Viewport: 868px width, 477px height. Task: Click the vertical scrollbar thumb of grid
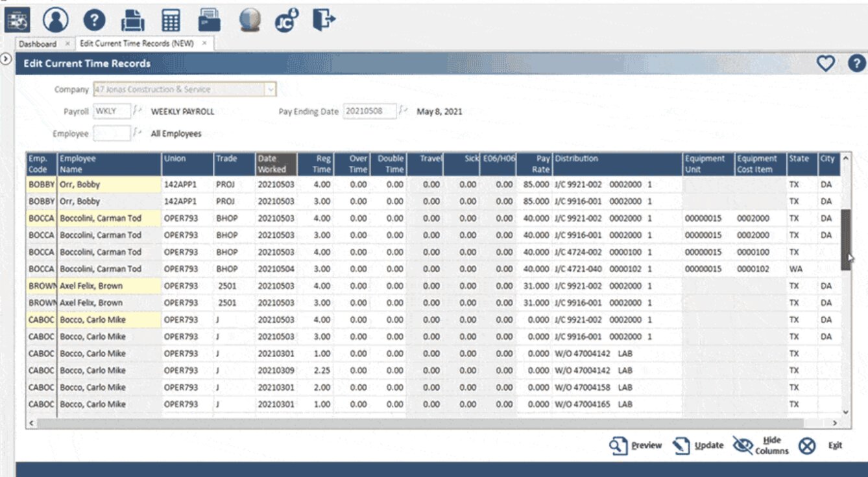click(x=845, y=238)
